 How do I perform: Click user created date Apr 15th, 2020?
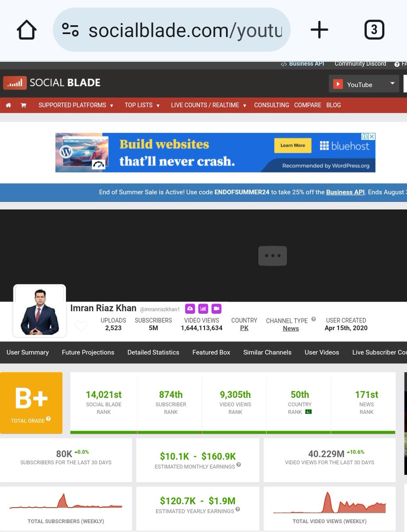point(346,328)
